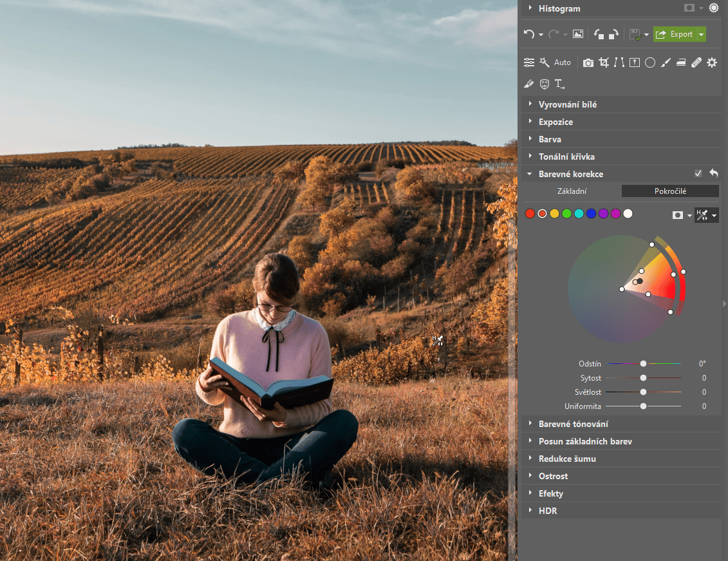The height and width of the screenshot is (561, 728).
Task: Open the eyedropper mode dropdown arrow
Action: pyautogui.click(x=714, y=214)
